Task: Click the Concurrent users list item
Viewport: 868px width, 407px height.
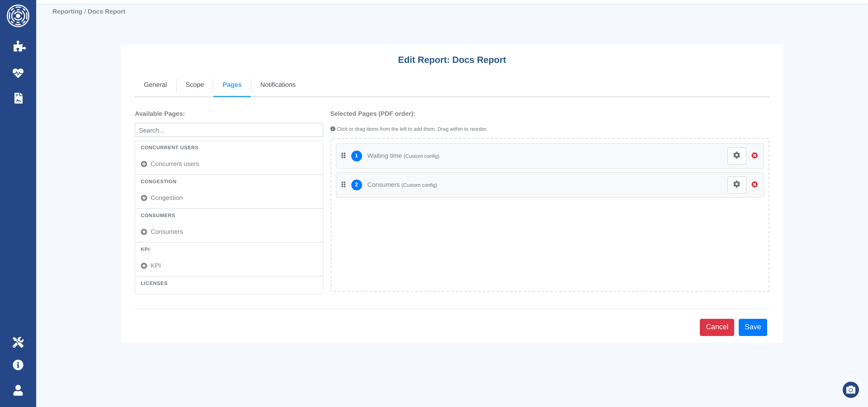Action: click(229, 164)
